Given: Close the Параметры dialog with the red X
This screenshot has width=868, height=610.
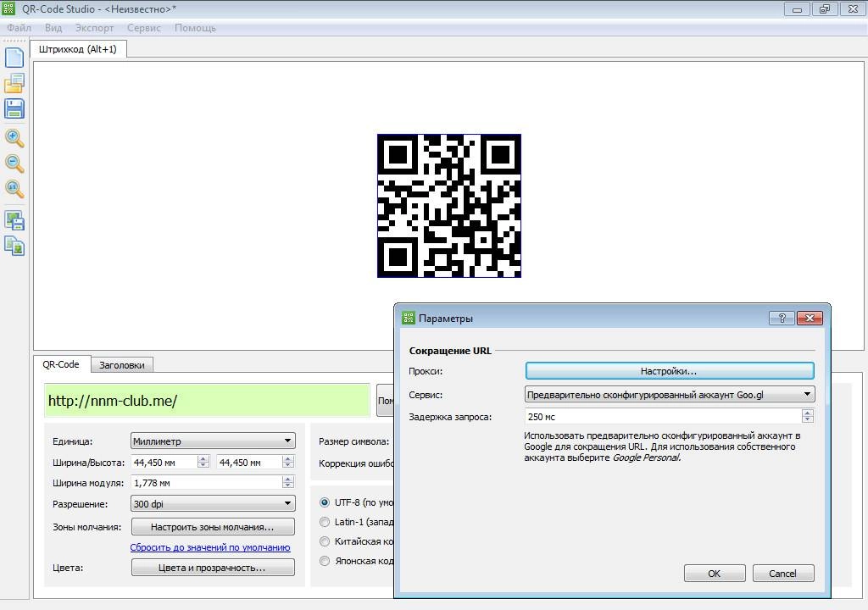Looking at the screenshot, I should click(x=810, y=318).
